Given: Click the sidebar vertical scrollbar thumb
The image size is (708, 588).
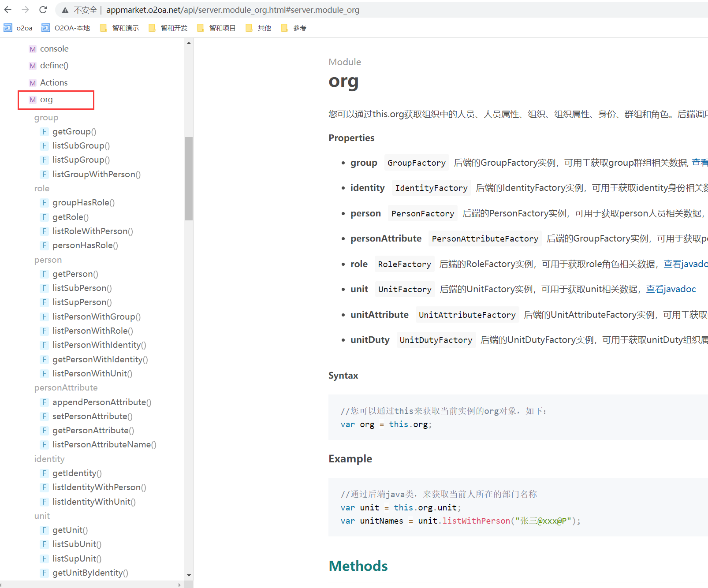Looking at the screenshot, I should coord(189,179).
